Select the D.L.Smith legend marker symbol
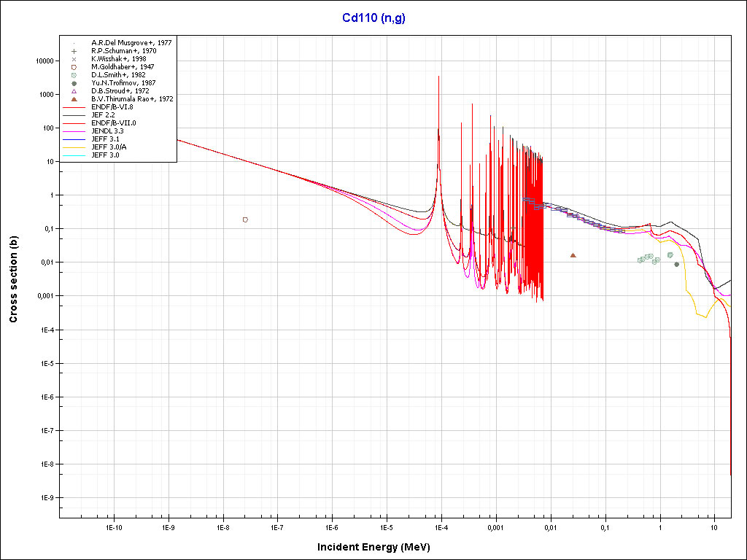747x560 pixels. click(74, 74)
